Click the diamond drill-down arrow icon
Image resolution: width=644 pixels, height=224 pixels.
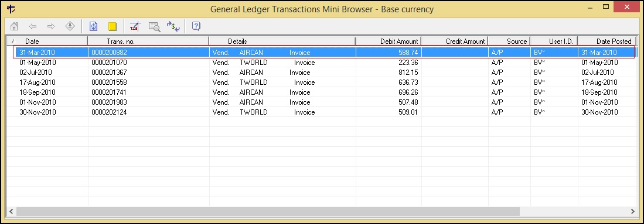coord(70,27)
